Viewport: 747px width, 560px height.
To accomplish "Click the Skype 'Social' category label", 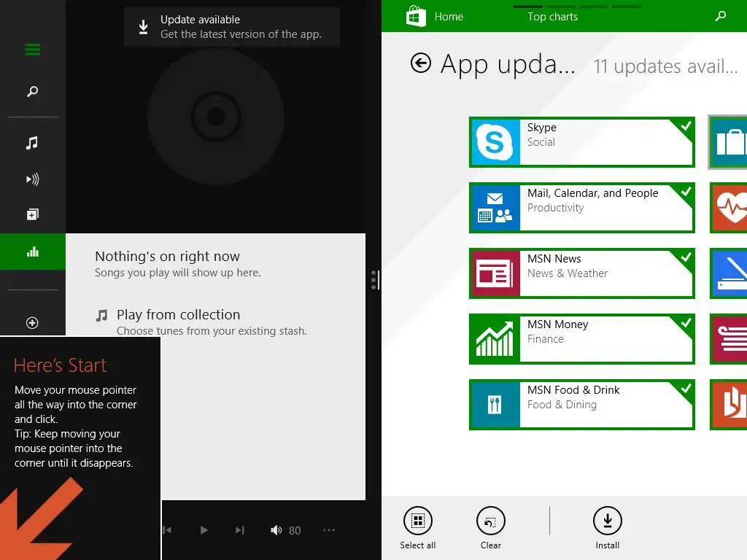I will point(541,142).
